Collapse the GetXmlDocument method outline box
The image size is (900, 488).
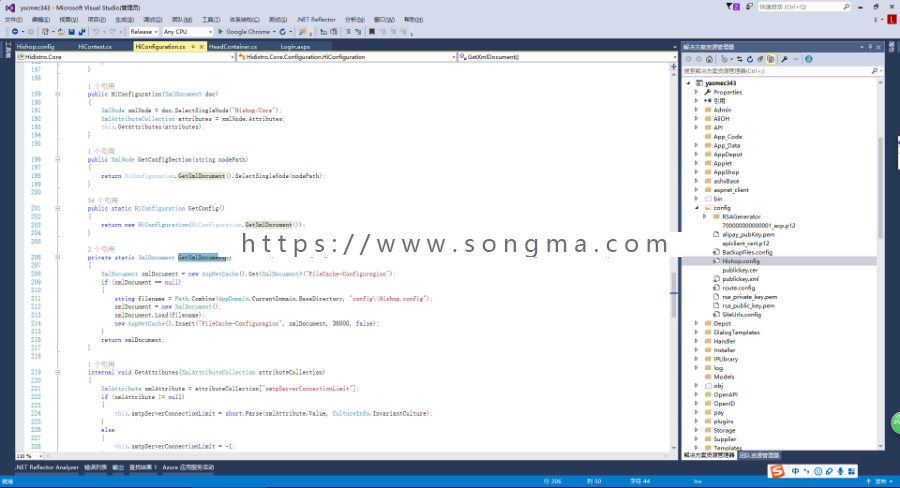point(57,258)
